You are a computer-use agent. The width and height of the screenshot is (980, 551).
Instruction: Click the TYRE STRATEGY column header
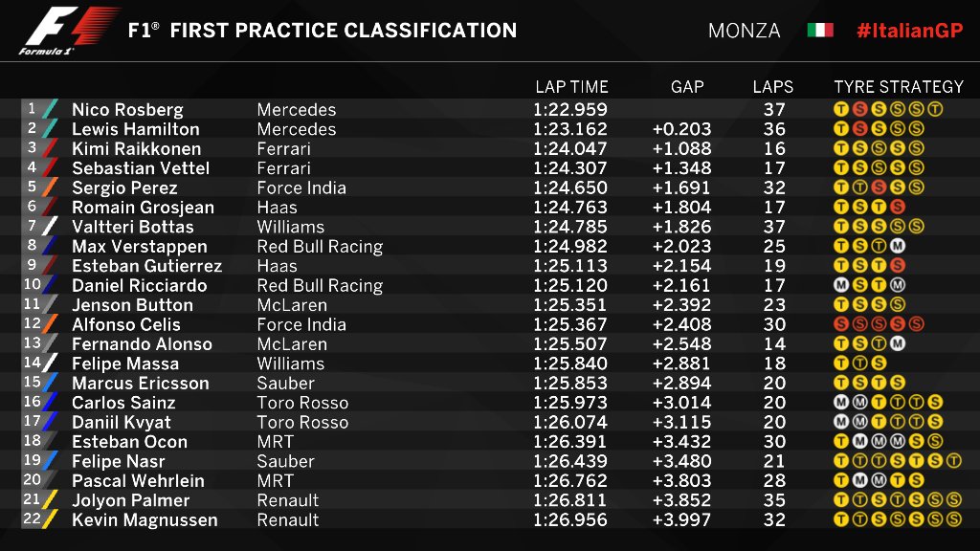[899, 87]
